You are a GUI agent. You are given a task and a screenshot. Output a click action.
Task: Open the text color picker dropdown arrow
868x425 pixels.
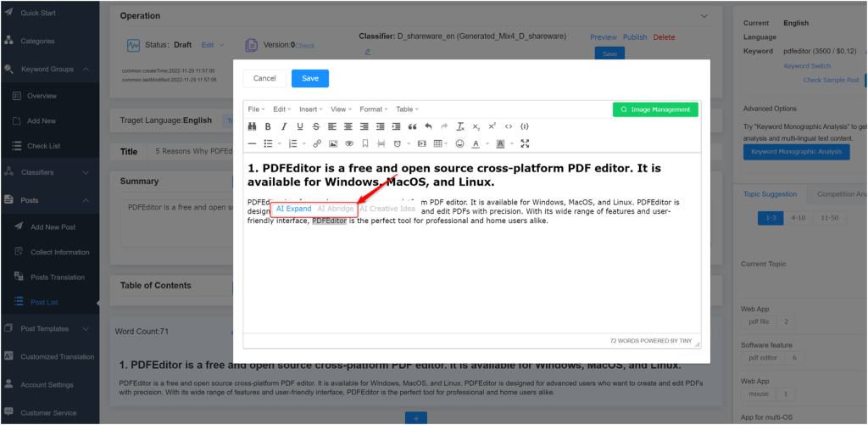pyautogui.click(x=487, y=143)
